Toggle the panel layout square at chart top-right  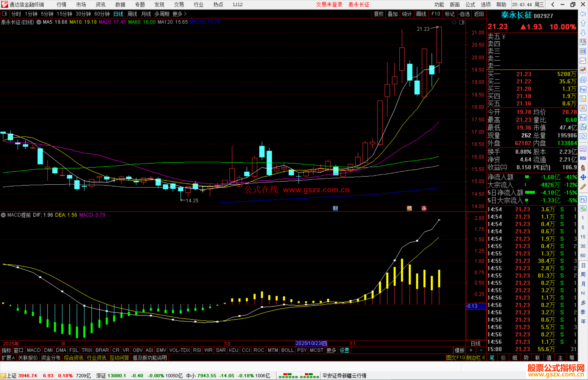[462, 22]
